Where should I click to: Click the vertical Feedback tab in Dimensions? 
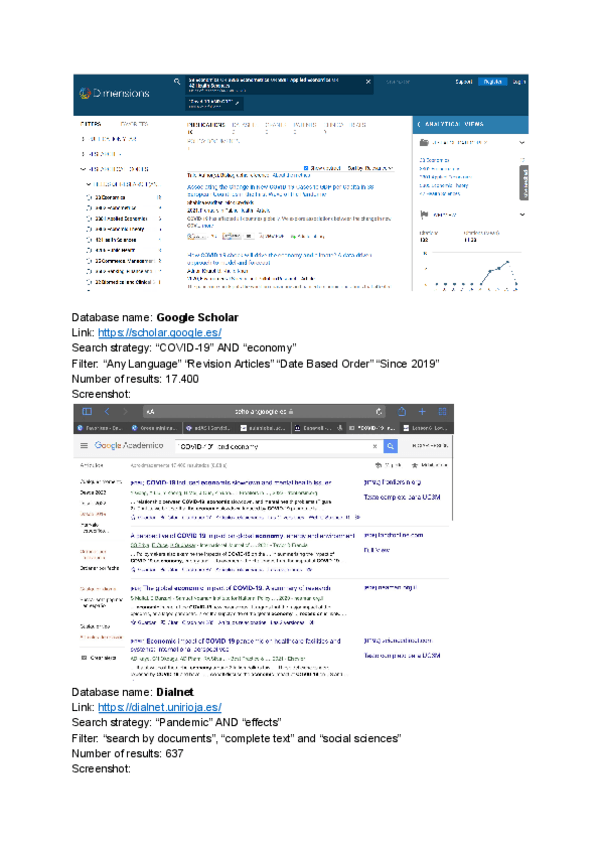[x=524, y=183]
